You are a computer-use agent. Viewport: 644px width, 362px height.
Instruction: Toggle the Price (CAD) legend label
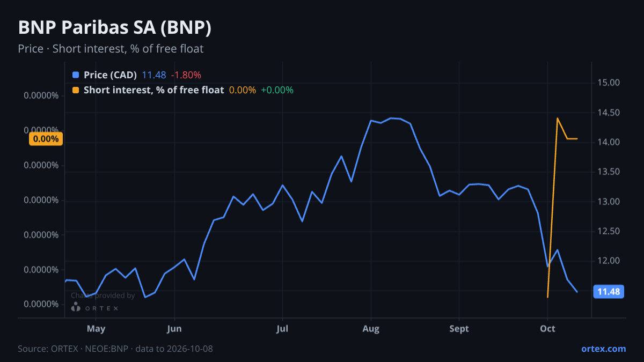tap(110, 75)
